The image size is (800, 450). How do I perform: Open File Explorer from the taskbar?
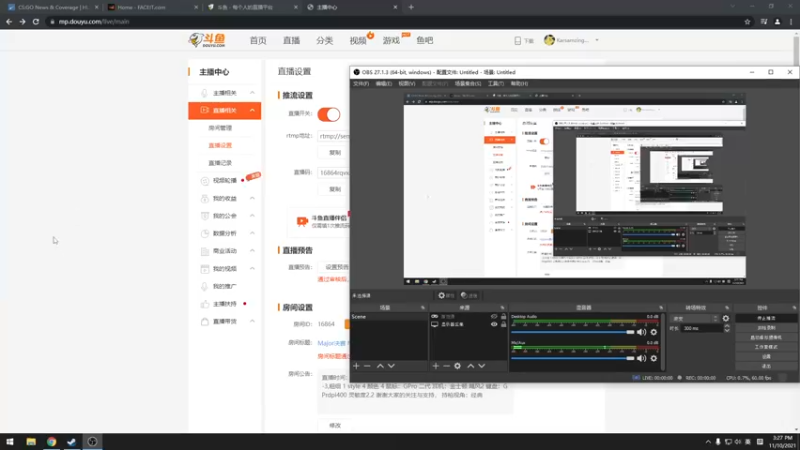click(31, 442)
